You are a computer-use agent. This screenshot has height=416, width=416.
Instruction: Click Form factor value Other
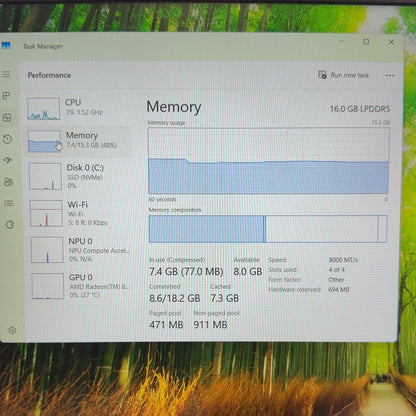click(x=336, y=280)
